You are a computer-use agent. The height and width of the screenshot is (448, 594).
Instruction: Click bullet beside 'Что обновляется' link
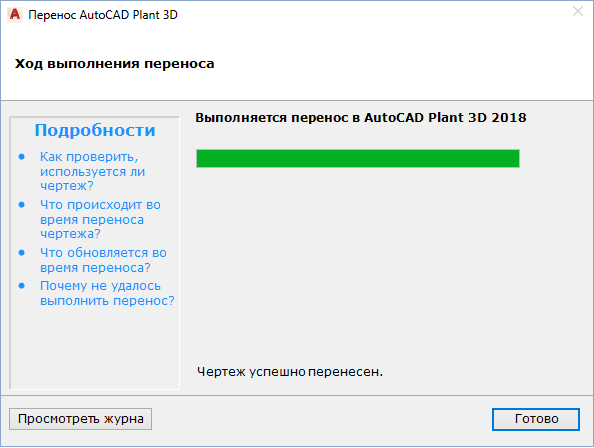click(x=22, y=253)
